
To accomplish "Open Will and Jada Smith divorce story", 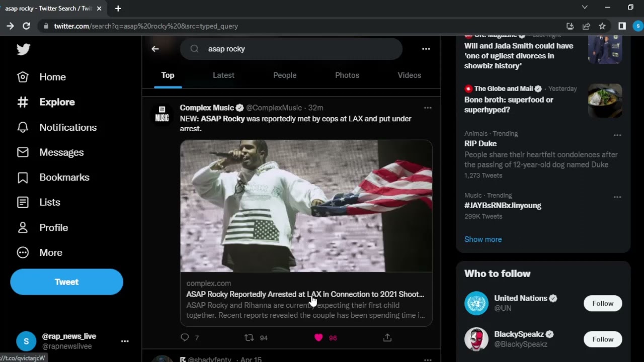I will click(519, 56).
